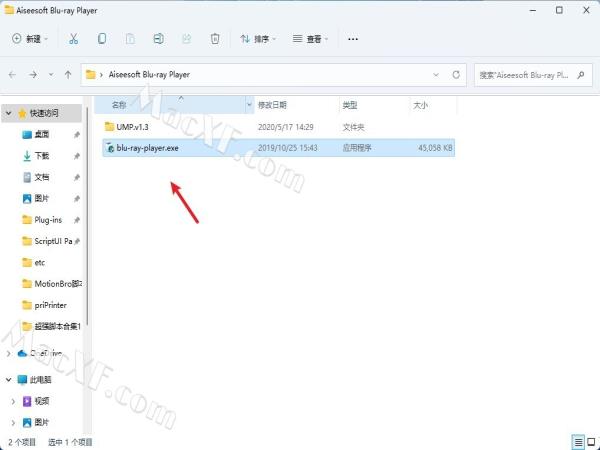This screenshot has width=600, height=450.
Task: Go up one folder level
Action: [x=68, y=75]
